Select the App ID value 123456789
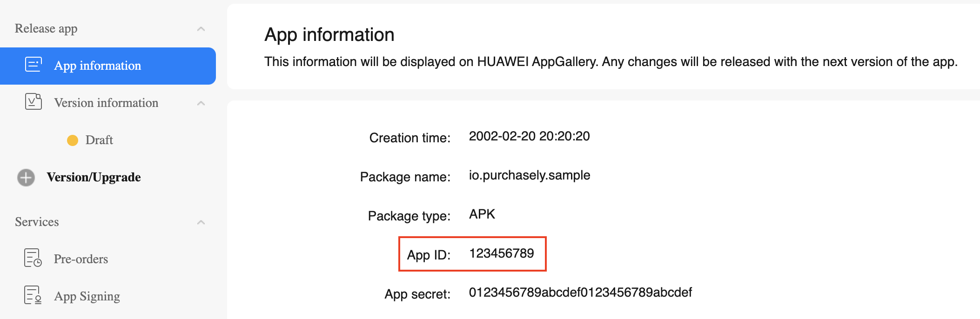 point(502,253)
